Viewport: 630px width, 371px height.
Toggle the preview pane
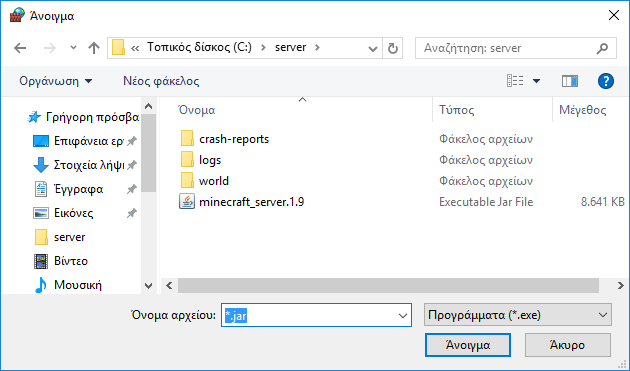[569, 81]
